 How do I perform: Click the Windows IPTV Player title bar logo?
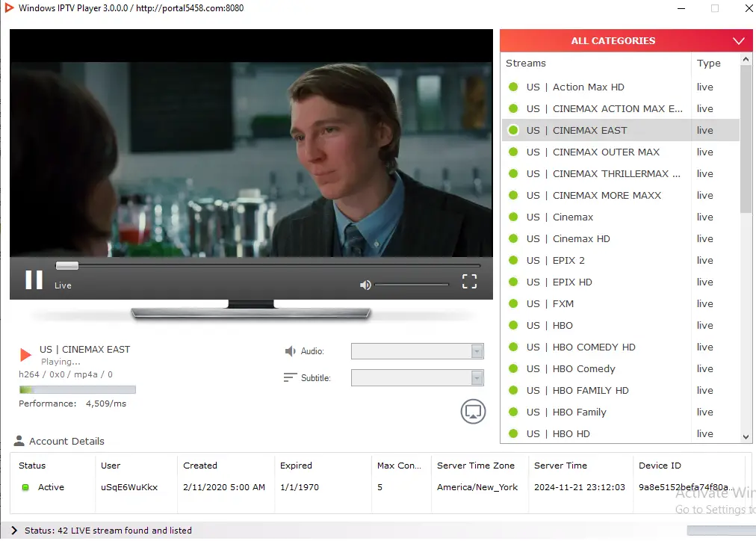coord(9,7)
